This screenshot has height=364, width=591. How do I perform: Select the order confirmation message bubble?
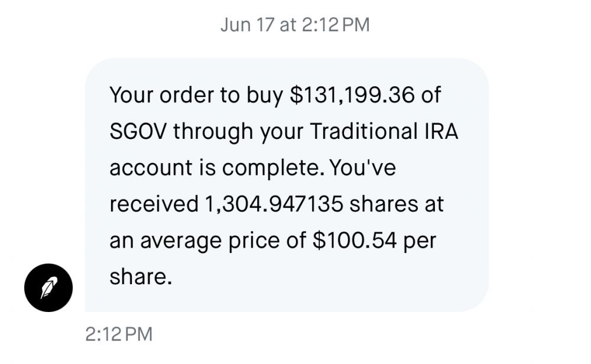[287, 185]
